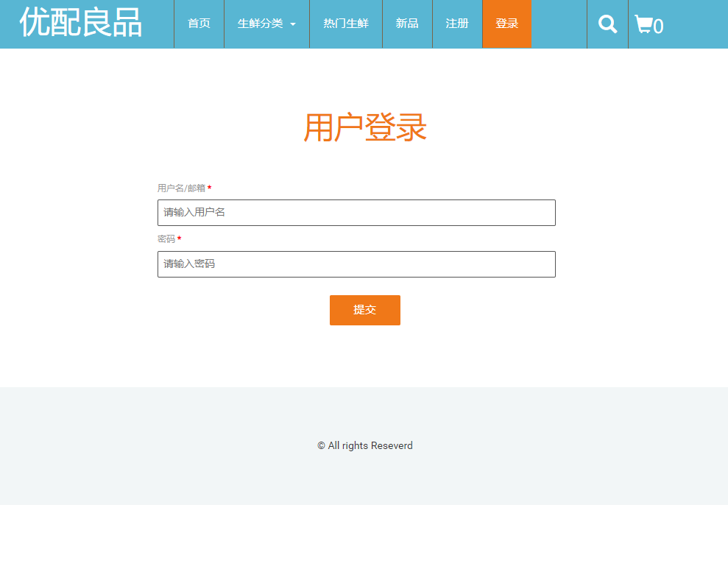
Task: Select the cart basket in the navbar
Action: (x=644, y=24)
